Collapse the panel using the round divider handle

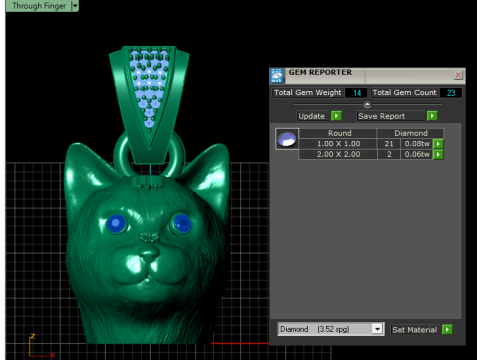pos(367,104)
